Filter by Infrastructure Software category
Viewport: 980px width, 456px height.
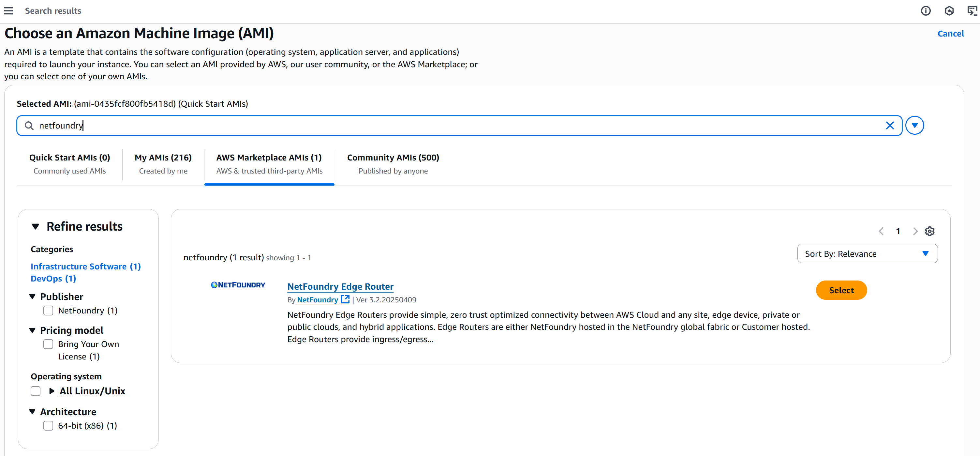tap(86, 266)
